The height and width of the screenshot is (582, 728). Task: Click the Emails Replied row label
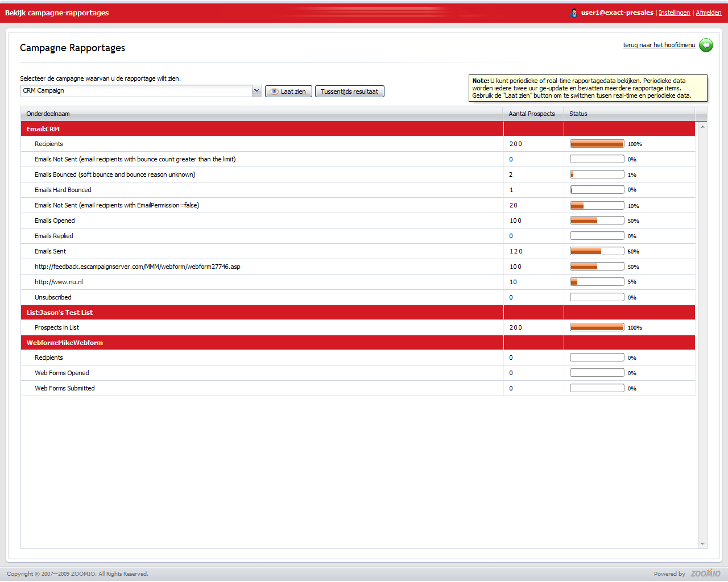click(x=53, y=236)
